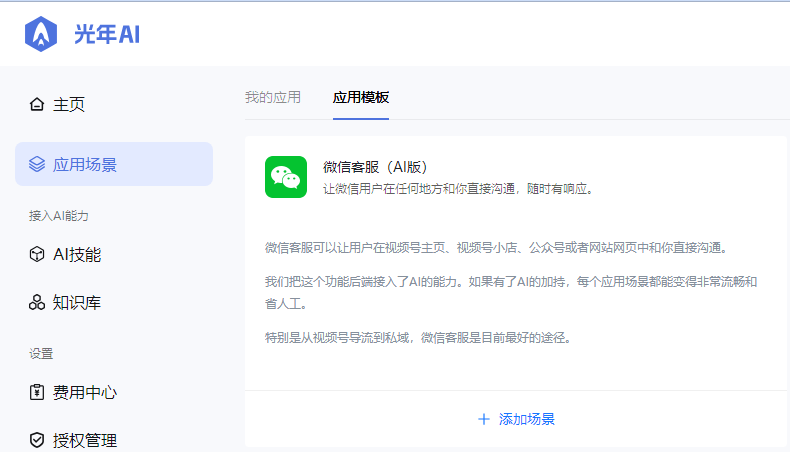Screen dimensions: 790x452
Task: Click the layers icon beside 应用场景
Action: pos(37,164)
